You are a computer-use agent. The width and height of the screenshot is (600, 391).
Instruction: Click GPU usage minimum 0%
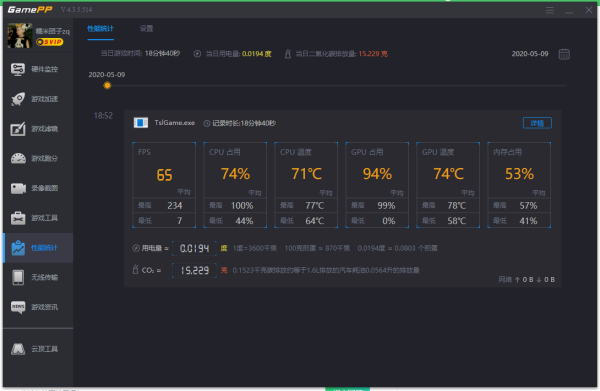[x=389, y=221]
